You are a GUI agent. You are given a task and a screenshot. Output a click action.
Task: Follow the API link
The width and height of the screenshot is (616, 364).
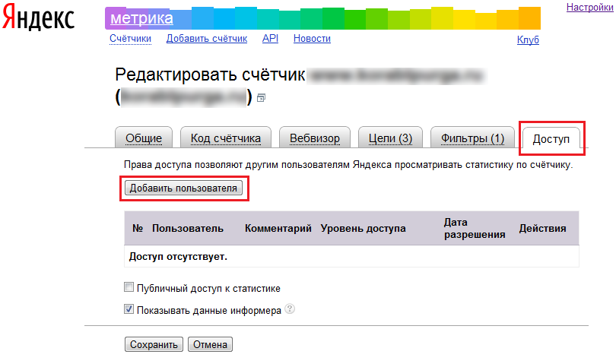coord(270,39)
